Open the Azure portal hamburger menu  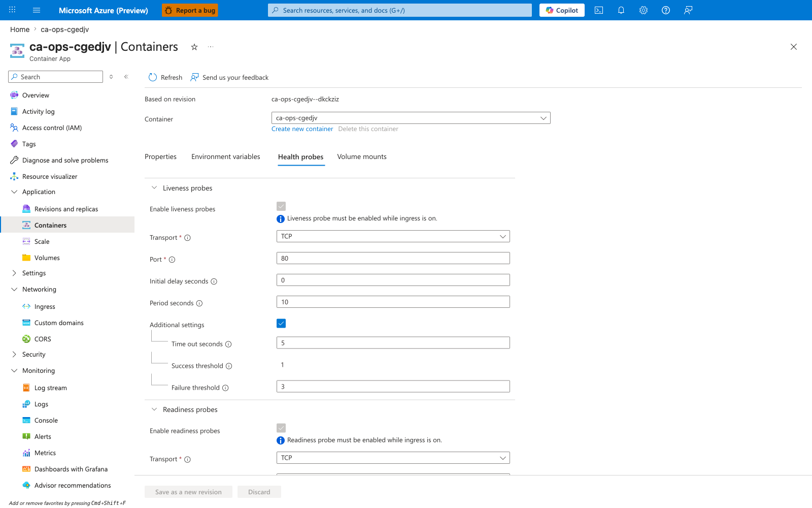37,10
